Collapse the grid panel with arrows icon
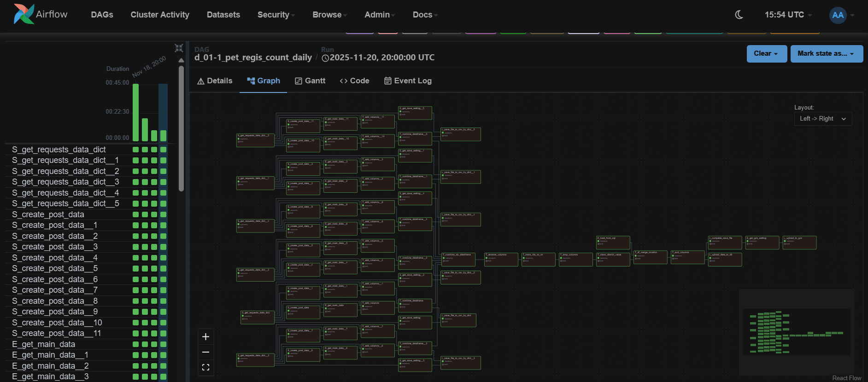The width and height of the screenshot is (868, 382). (x=179, y=48)
